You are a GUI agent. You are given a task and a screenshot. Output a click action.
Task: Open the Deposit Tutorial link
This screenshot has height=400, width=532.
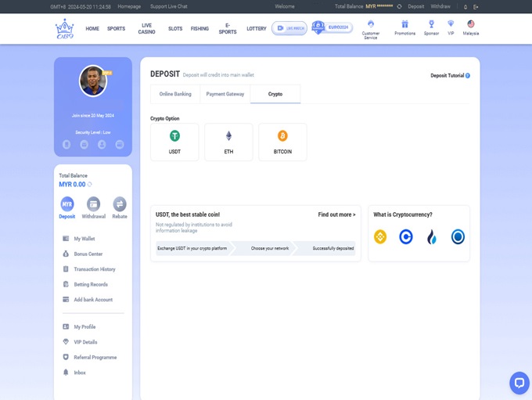point(450,76)
